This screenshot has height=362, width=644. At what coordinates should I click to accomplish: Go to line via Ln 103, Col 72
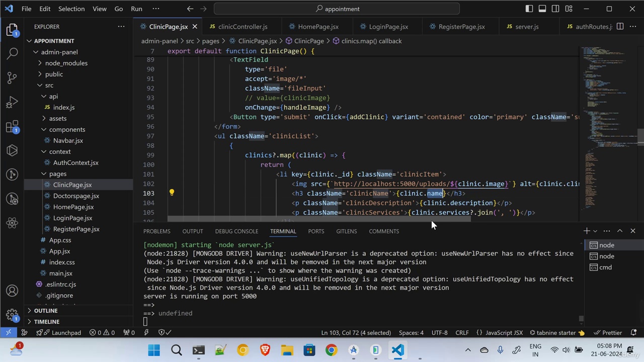tap(356, 332)
